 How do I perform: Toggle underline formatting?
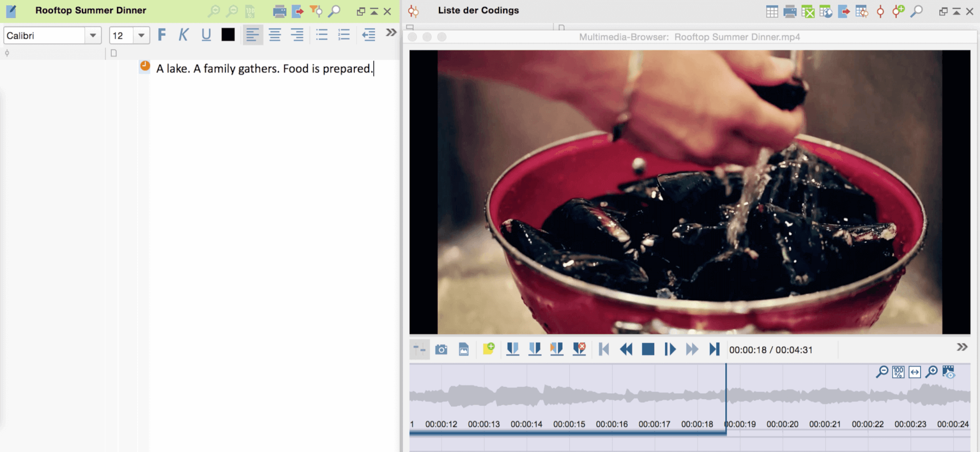pyautogui.click(x=206, y=35)
